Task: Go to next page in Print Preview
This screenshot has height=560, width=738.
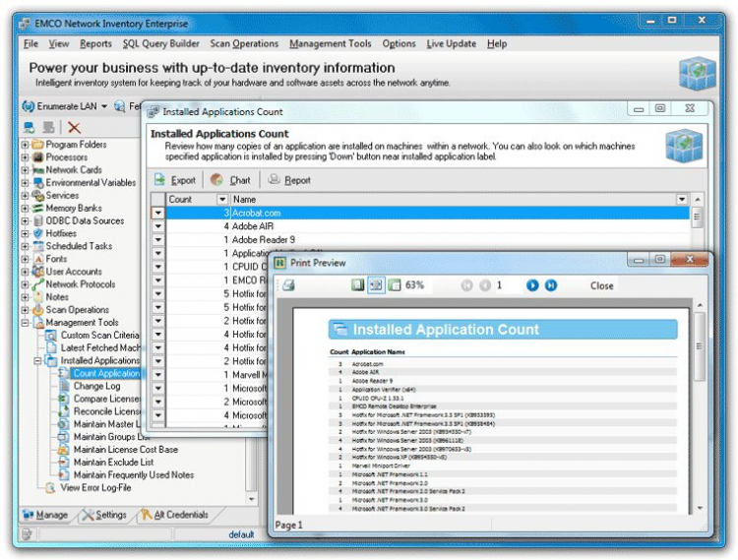Action: (532, 285)
